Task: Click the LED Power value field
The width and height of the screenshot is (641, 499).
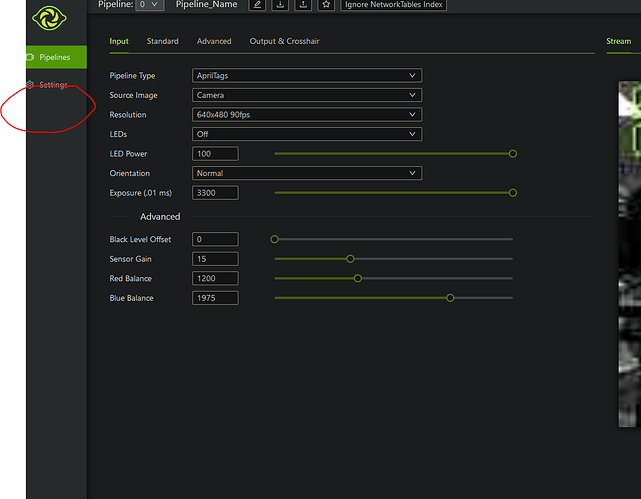Action: pos(215,154)
